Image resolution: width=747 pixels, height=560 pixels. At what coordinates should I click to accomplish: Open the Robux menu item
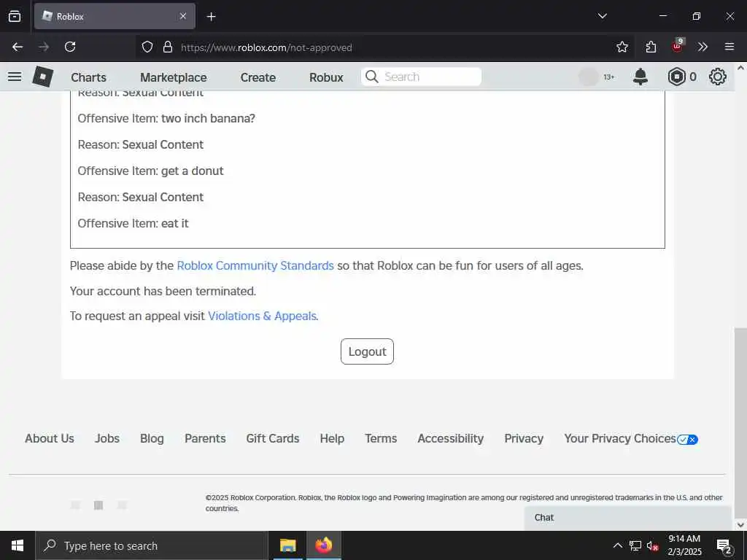click(326, 77)
